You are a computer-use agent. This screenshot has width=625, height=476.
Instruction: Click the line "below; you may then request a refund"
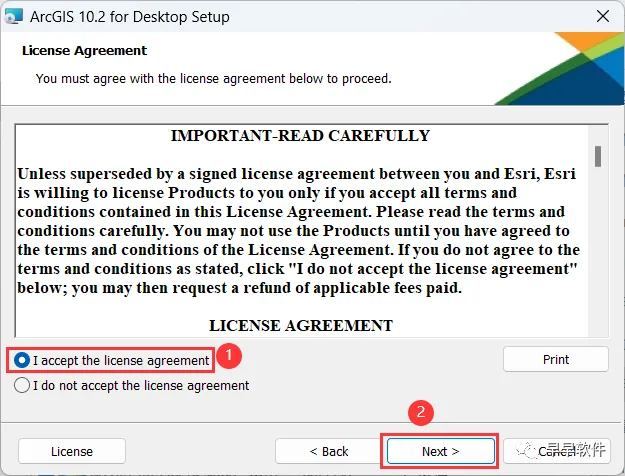point(240,288)
